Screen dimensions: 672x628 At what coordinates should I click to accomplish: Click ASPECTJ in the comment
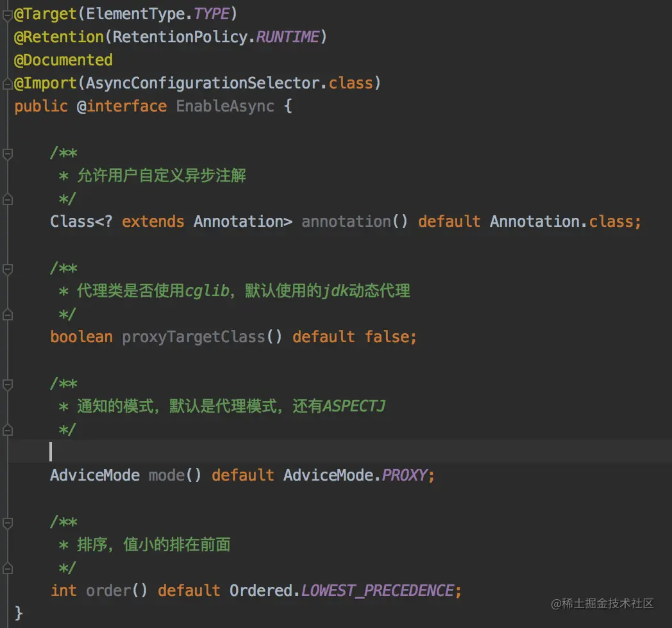(x=353, y=406)
